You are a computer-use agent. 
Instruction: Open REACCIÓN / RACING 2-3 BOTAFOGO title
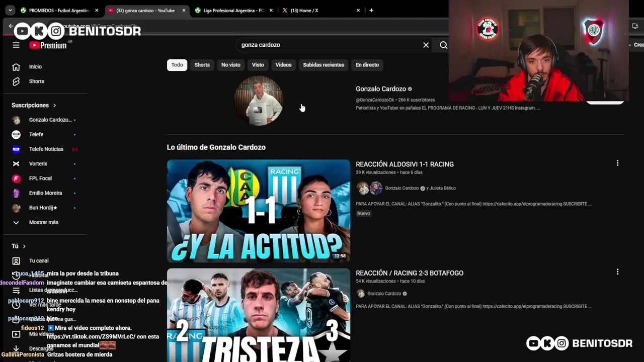[410, 273]
